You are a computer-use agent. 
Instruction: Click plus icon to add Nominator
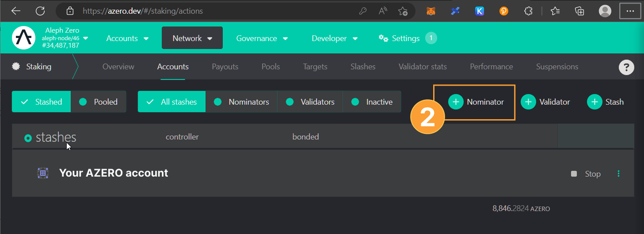[x=456, y=102]
